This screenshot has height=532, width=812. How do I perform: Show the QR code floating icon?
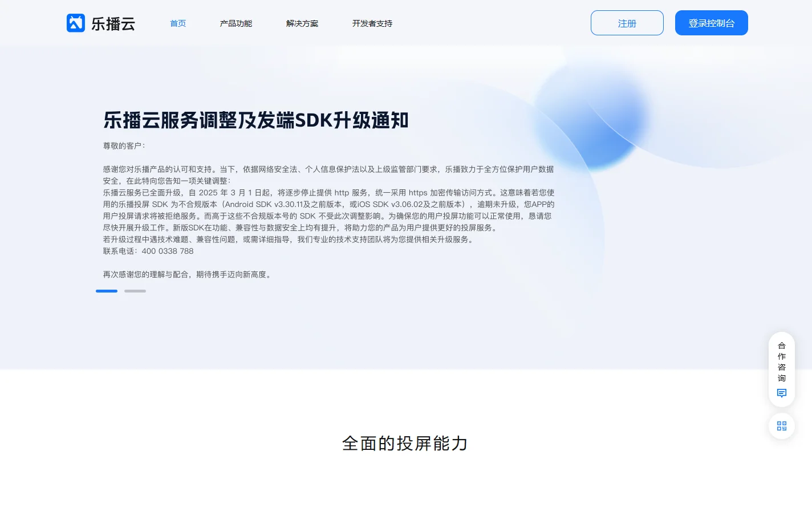782,426
